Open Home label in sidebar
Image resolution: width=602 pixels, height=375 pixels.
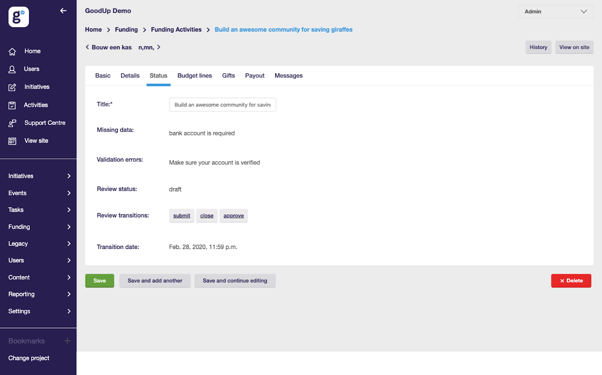33,51
